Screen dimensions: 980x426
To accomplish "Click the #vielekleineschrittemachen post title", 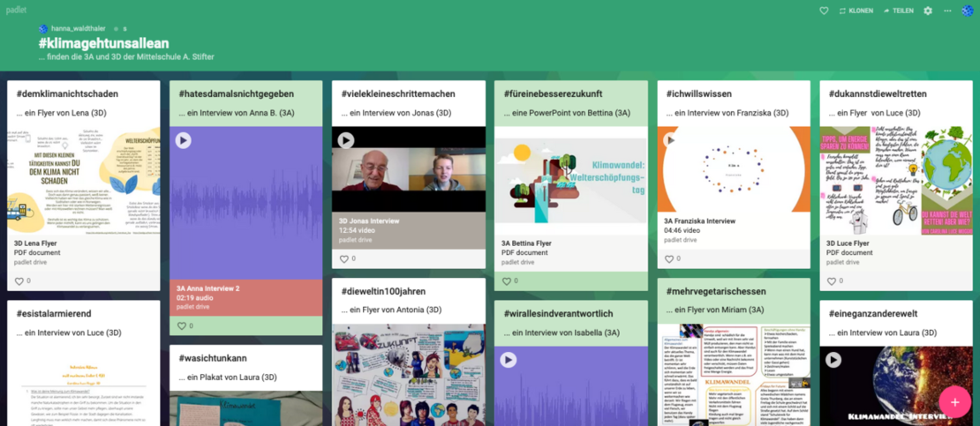I will tap(398, 93).
